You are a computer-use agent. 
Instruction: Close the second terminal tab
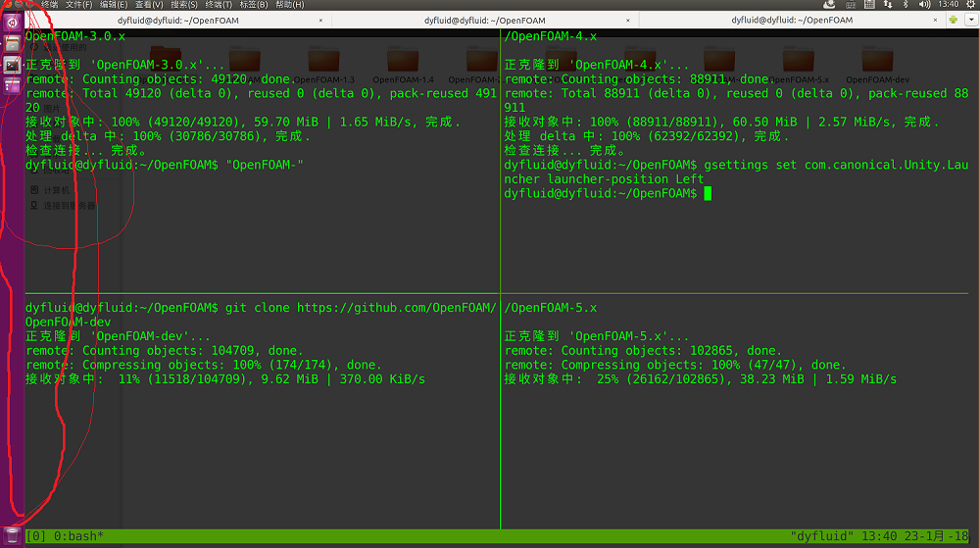click(628, 21)
